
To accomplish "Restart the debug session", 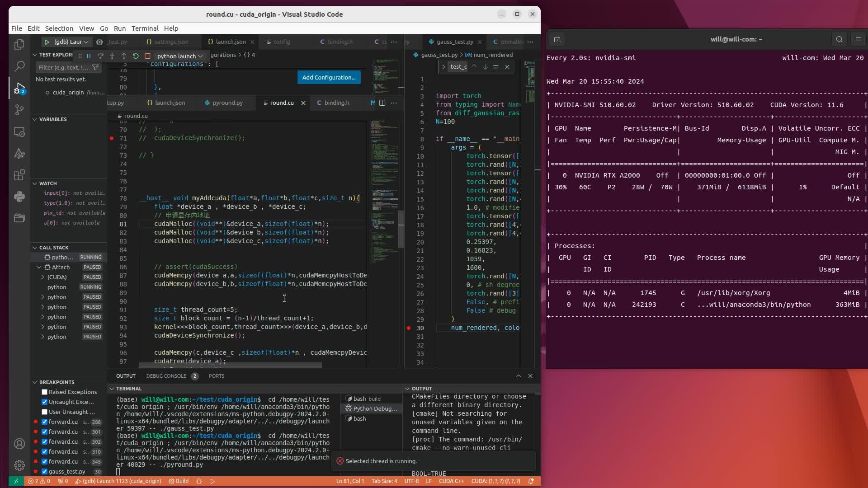I will tap(136, 56).
